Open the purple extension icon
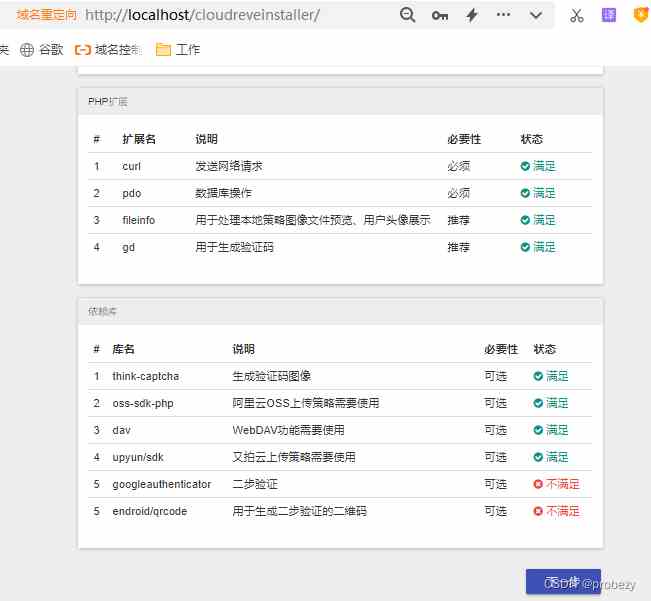The image size is (651, 601). coord(609,15)
